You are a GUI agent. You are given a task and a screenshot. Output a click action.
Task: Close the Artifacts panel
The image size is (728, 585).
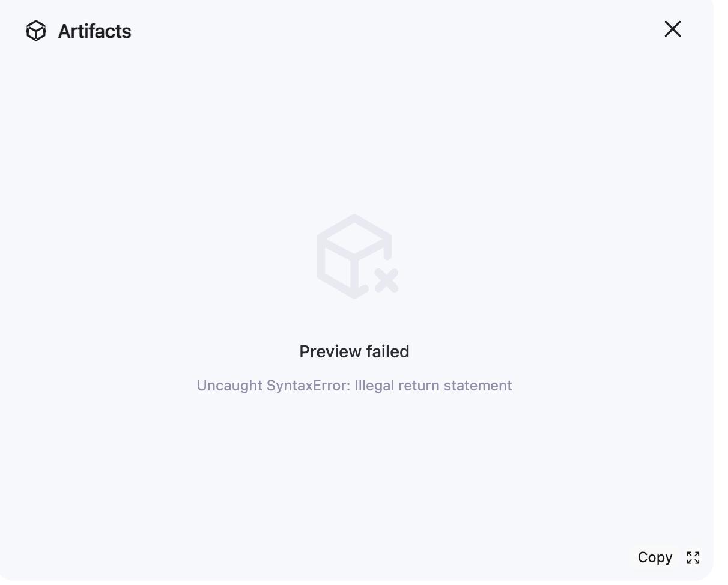pyautogui.click(x=673, y=29)
